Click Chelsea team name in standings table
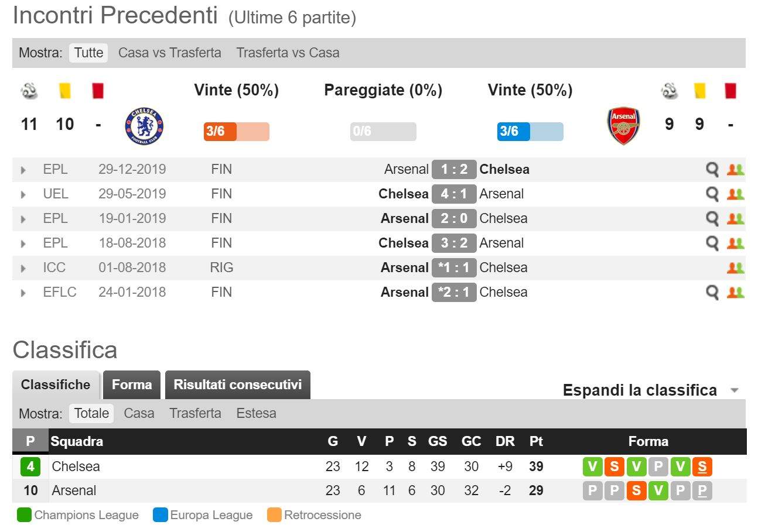The width and height of the screenshot is (758, 532). [x=76, y=466]
